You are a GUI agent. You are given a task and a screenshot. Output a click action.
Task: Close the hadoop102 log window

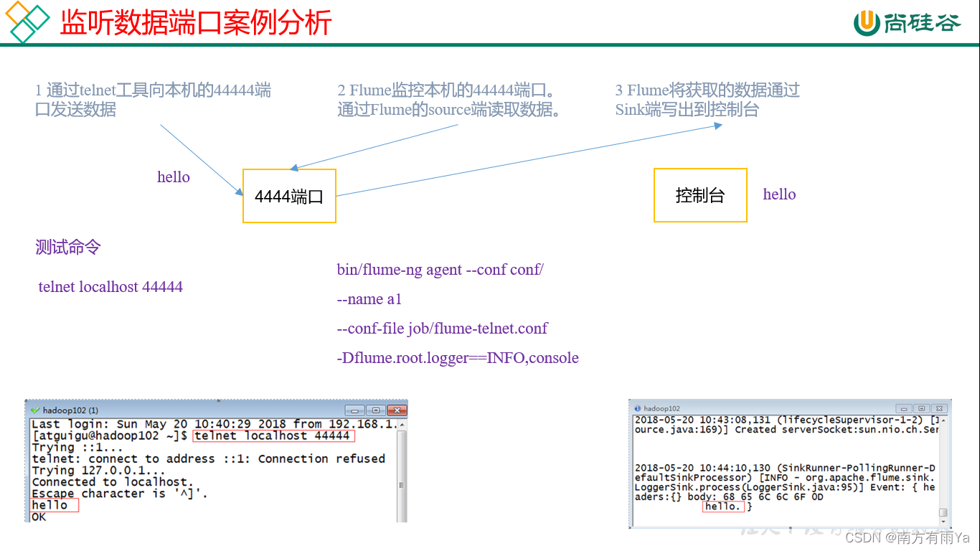click(939, 408)
